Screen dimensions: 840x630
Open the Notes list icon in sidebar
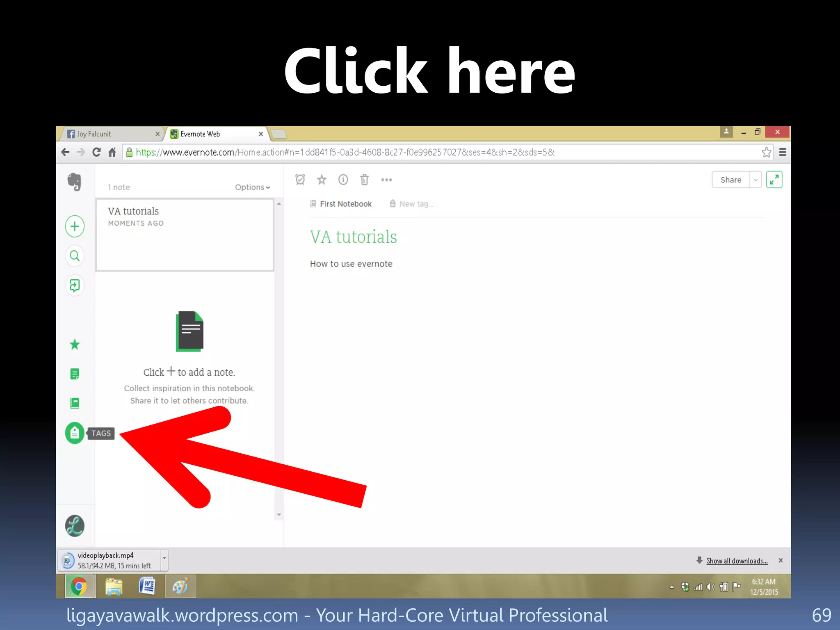75,374
